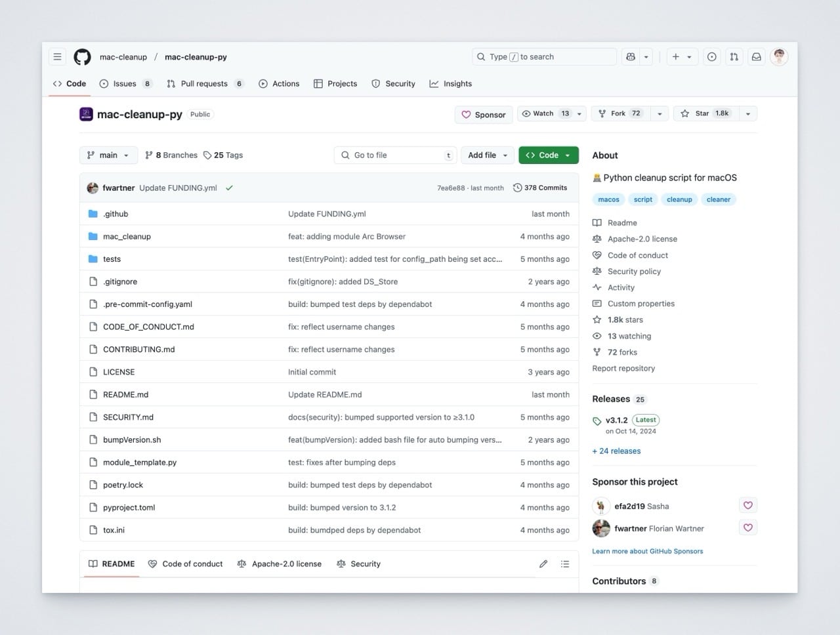This screenshot has height=635, width=840.
Task: Open v3.1.2 latest release
Action: tap(616, 420)
